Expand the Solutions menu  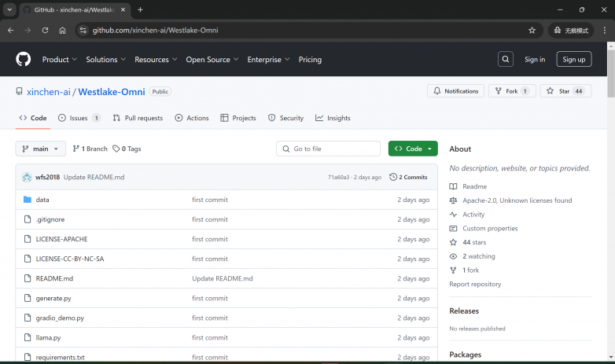(x=106, y=60)
